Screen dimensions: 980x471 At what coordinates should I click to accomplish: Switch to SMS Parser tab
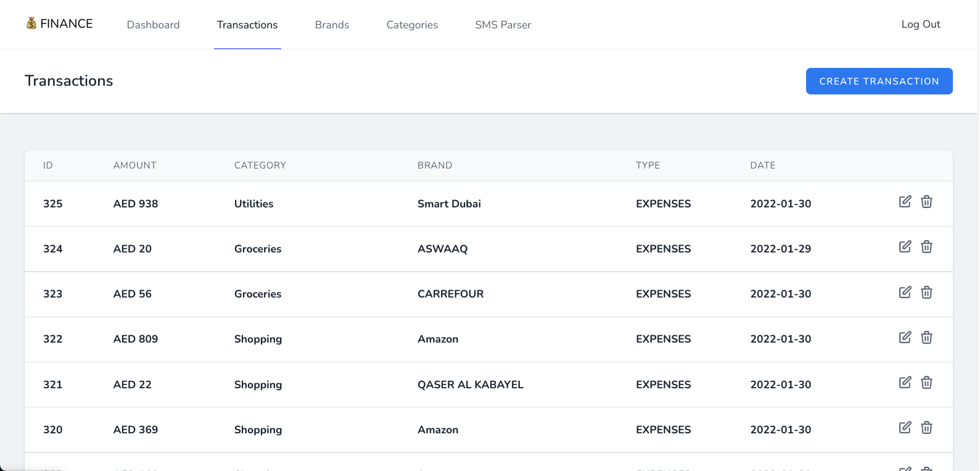(503, 25)
